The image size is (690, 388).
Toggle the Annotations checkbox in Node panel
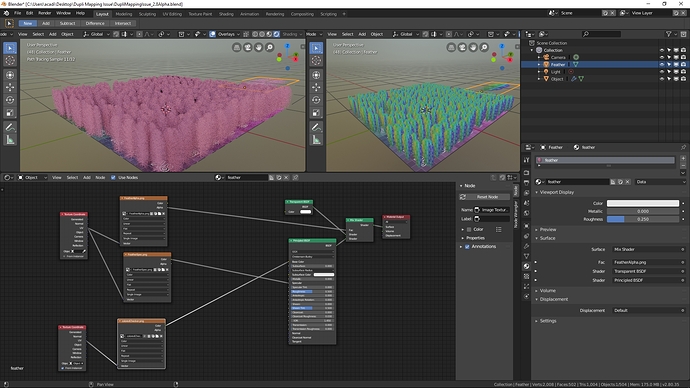(x=467, y=247)
